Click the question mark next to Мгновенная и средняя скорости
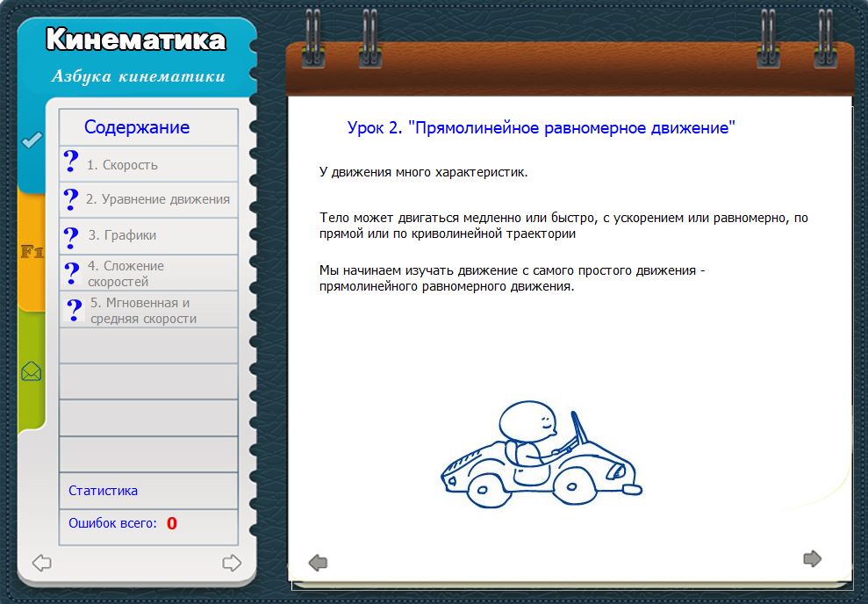 click(x=75, y=311)
